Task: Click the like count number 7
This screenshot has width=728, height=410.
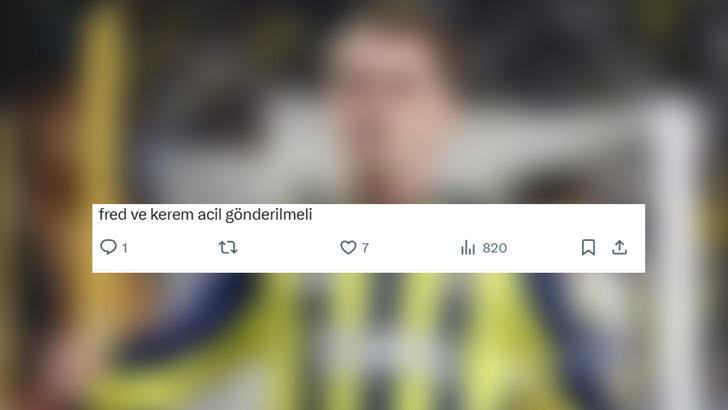Action: coord(365,248)
